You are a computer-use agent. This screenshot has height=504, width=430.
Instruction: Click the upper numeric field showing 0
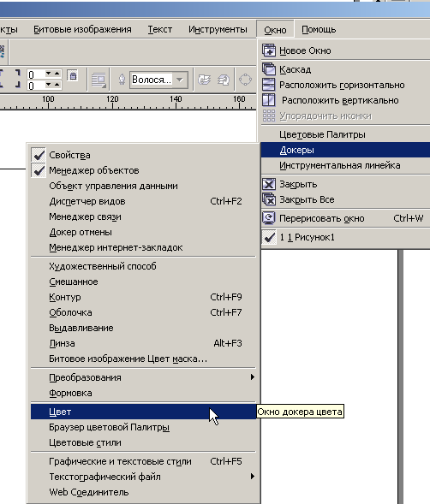click(36, 74)
